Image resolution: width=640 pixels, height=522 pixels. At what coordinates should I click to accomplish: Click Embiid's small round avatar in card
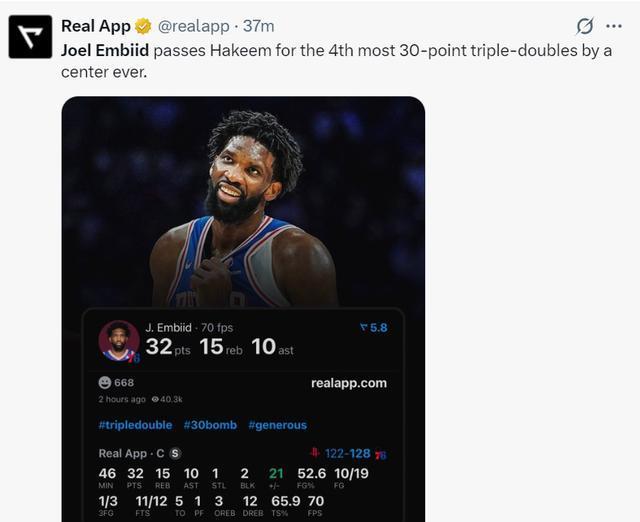119,341
